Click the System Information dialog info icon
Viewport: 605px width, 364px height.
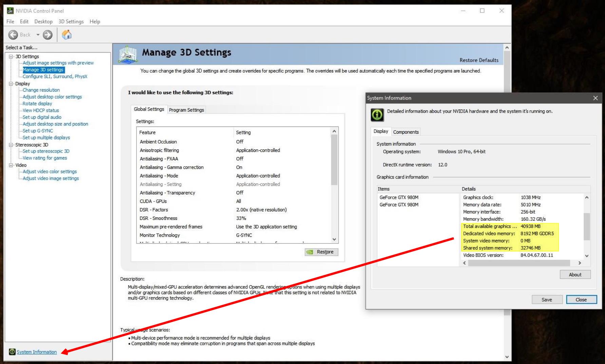pos(377,115)
